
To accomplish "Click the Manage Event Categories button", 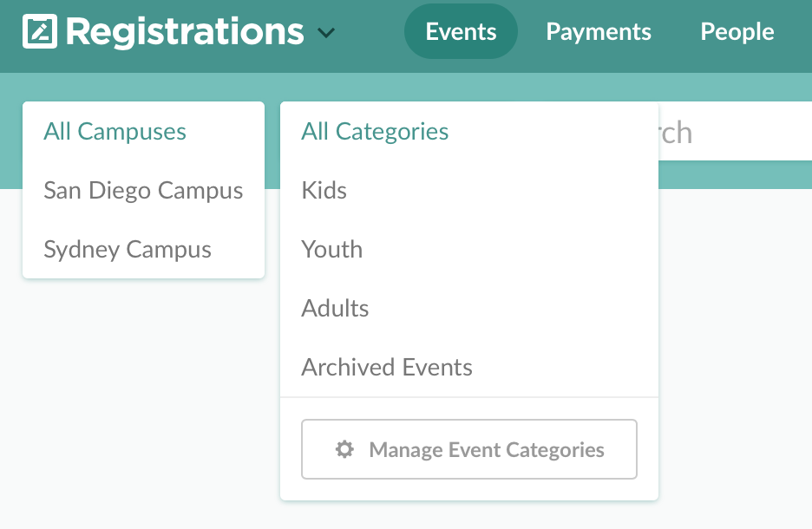I will tap(468, 449).
